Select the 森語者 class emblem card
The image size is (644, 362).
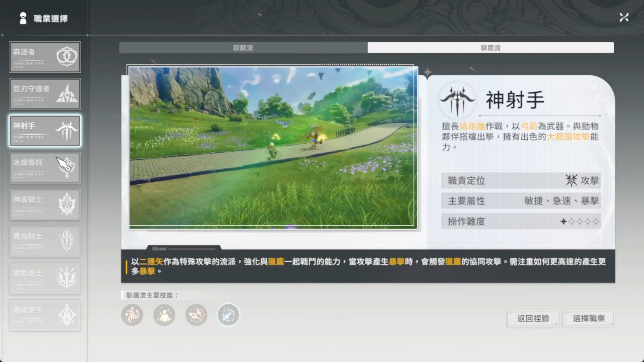pyautogui.click(x=45, y=57)
